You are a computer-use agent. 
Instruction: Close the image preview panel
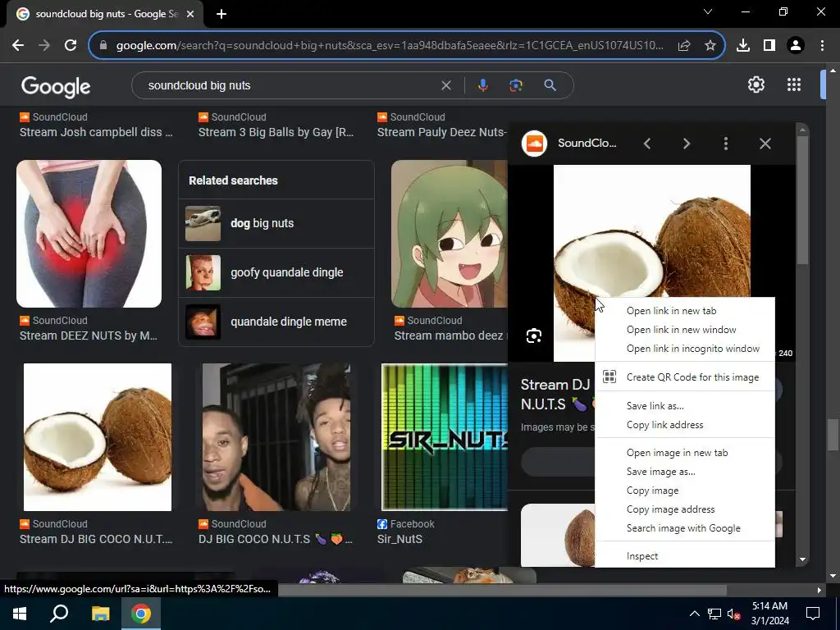[x=765, y=144]
